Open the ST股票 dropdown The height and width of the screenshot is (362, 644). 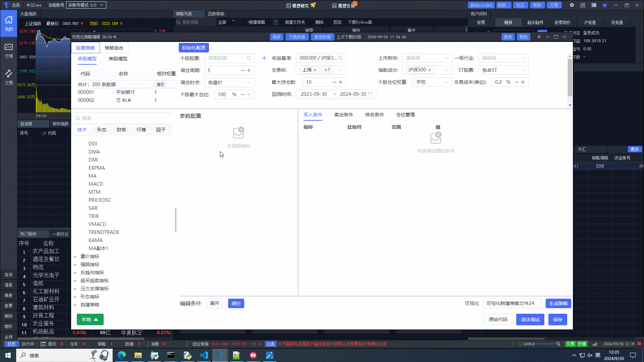pos(503,70)
